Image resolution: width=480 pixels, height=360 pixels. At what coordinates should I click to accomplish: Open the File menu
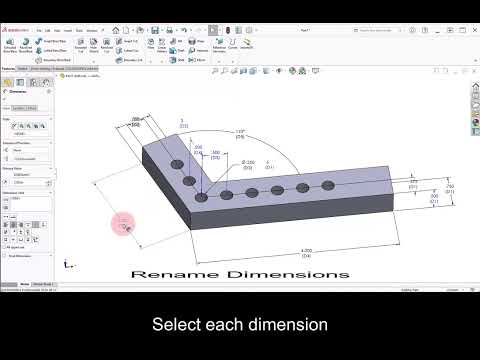[x=39, y=30]
